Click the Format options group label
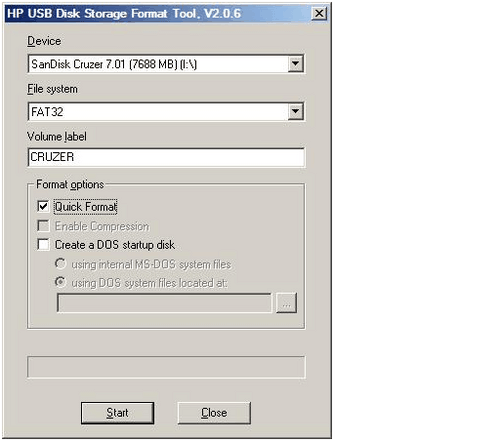The width and height of the screenshot is (500, 441). 70,184
